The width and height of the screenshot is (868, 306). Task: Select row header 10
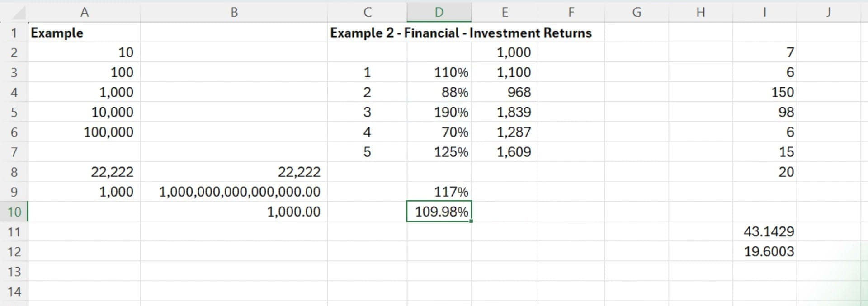pos(14,212)
